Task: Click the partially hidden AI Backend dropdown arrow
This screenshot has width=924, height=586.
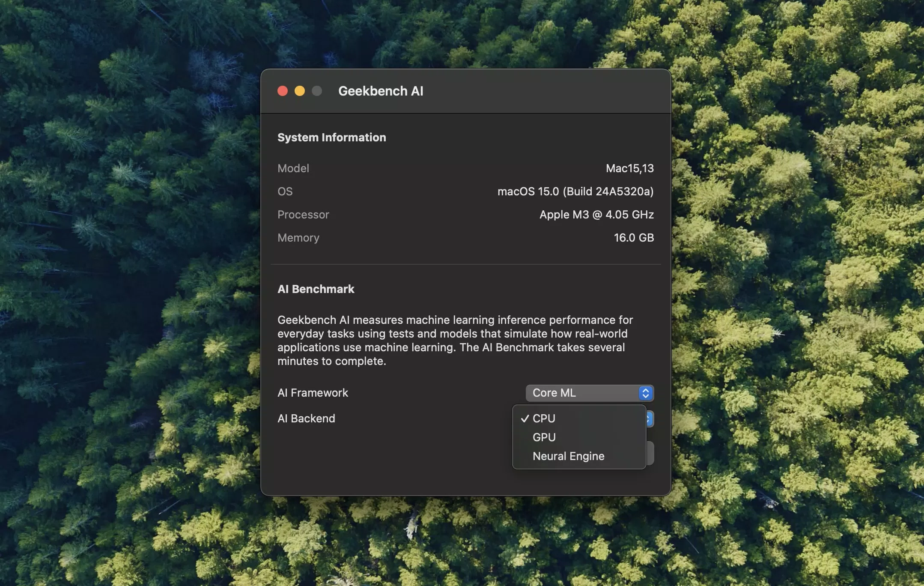Action: [x=650, y=419]
